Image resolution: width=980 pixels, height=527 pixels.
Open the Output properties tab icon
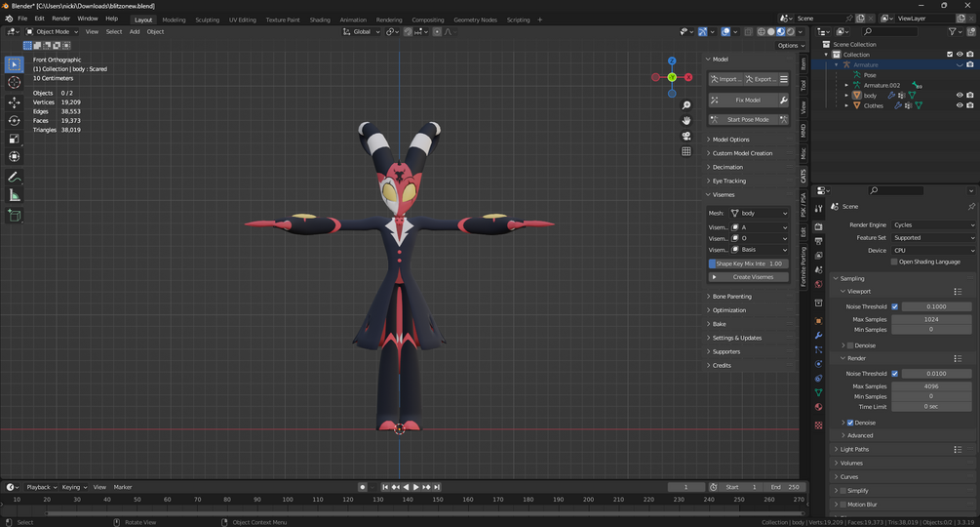click(819, 241)
